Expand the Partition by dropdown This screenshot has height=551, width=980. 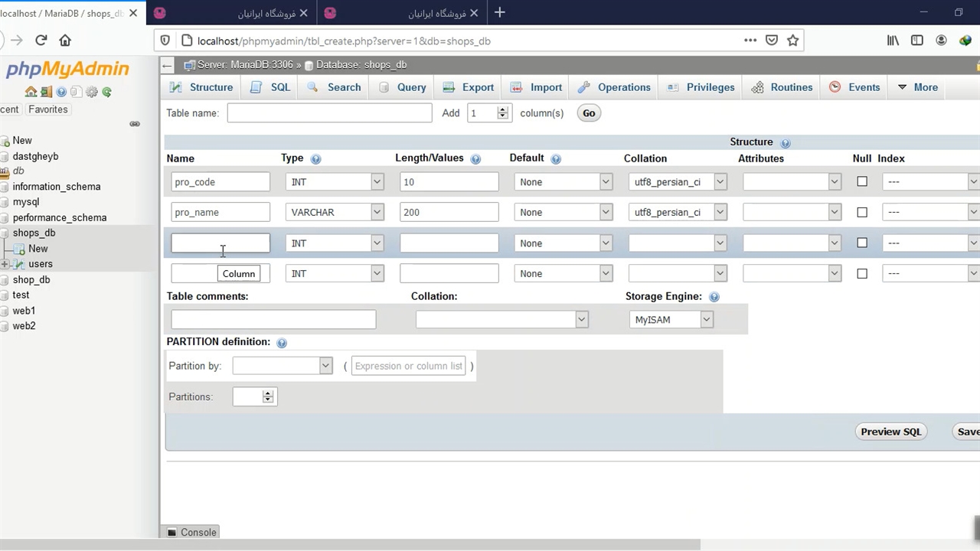point(282,366)
